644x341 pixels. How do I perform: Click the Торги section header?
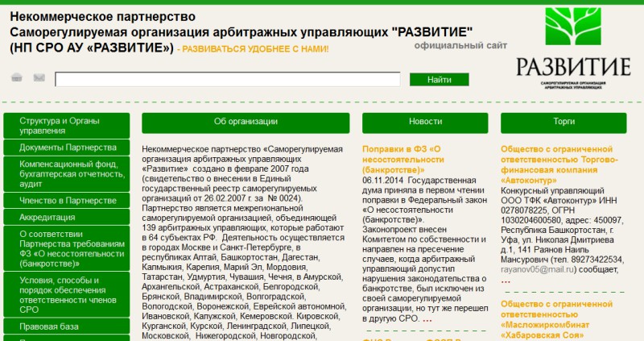(x=563, y=123)
